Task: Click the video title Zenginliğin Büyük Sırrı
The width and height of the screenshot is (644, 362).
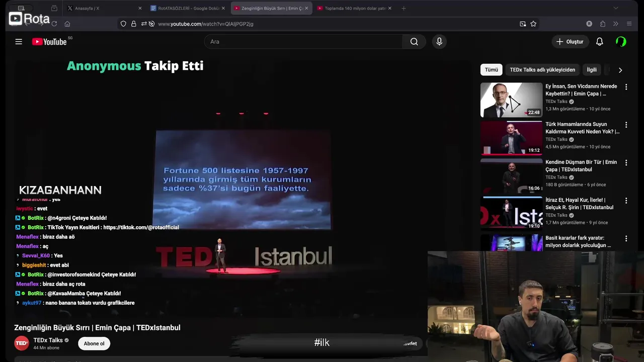Action: click(x=97, y=328)
